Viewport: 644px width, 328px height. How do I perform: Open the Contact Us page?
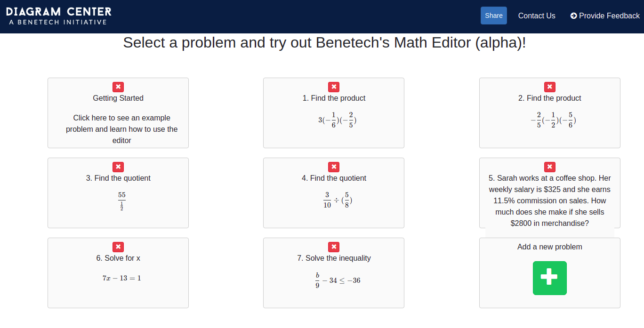(x=537, y=16)
